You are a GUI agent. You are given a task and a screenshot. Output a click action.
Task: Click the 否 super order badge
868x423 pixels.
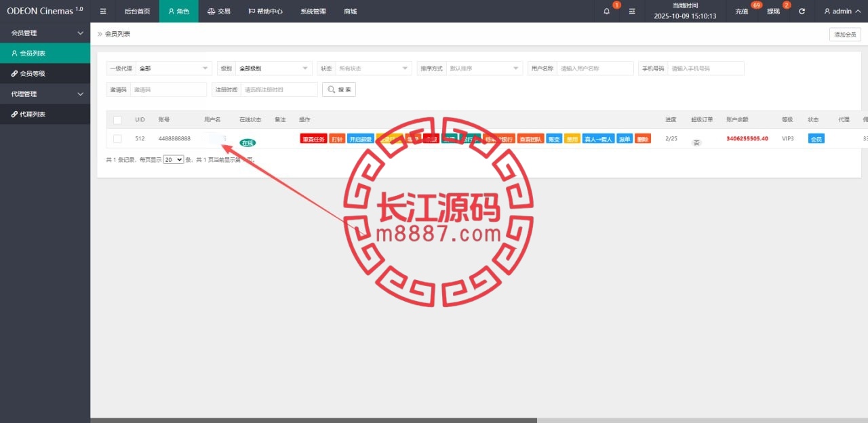(696, 143)
